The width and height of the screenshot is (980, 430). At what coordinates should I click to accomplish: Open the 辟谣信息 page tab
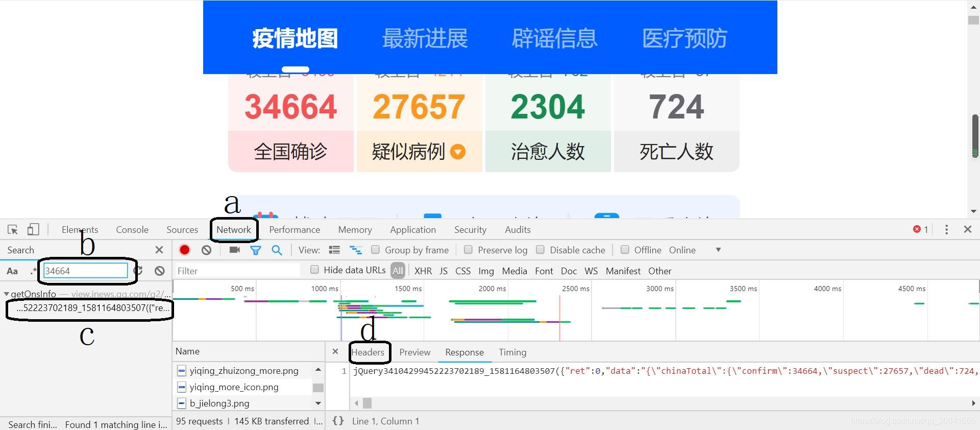pos(555,38)
